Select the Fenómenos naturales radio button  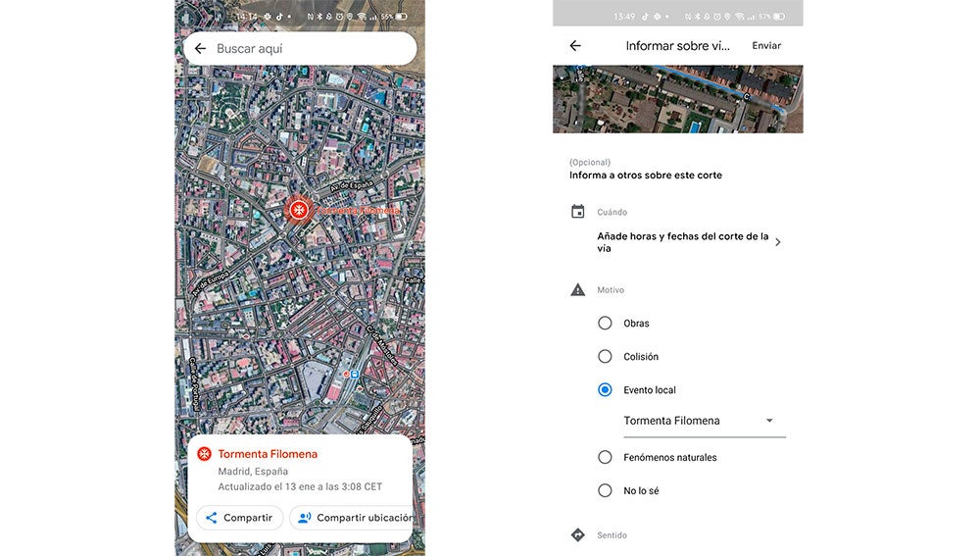pyautogui.click(x=605, y=457)
